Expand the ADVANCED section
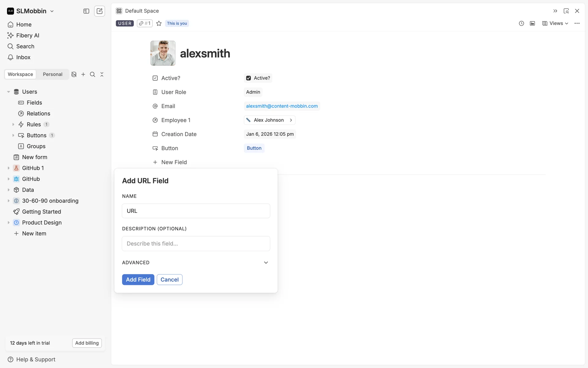Viewport: 588px width, 368px height. pyautogui.click(x=266, y=263)
